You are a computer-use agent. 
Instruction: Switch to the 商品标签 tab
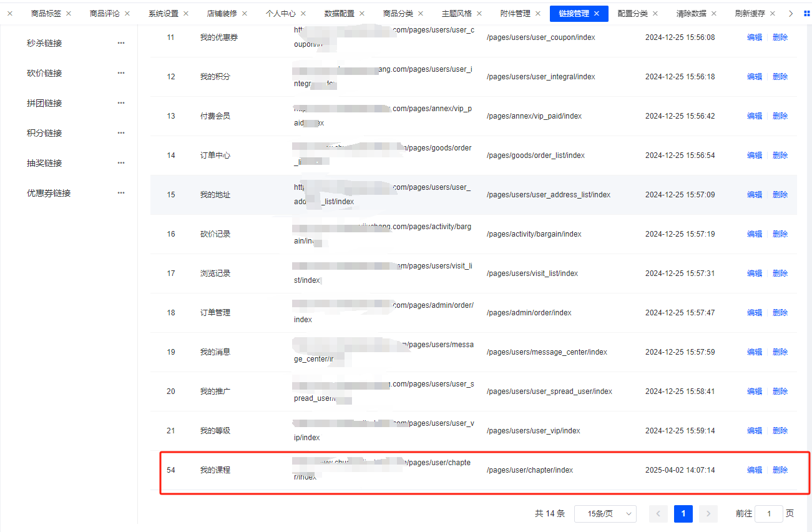[46, 13]
